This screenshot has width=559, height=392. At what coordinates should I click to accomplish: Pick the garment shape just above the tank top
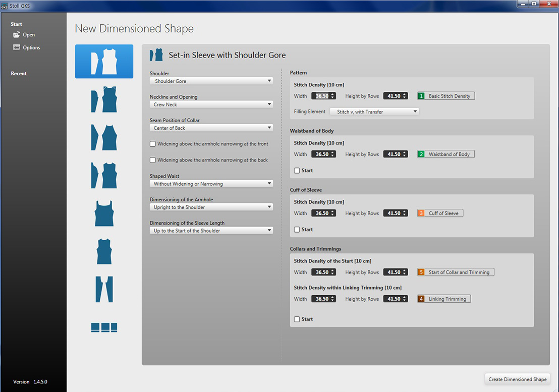(x=104, y=175)
